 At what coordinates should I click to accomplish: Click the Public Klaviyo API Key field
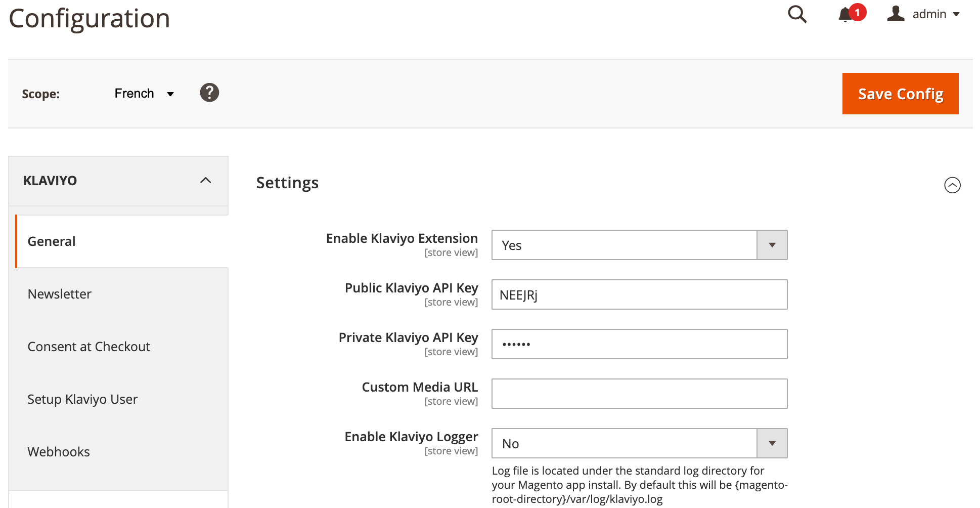click(x=639, y=295)
